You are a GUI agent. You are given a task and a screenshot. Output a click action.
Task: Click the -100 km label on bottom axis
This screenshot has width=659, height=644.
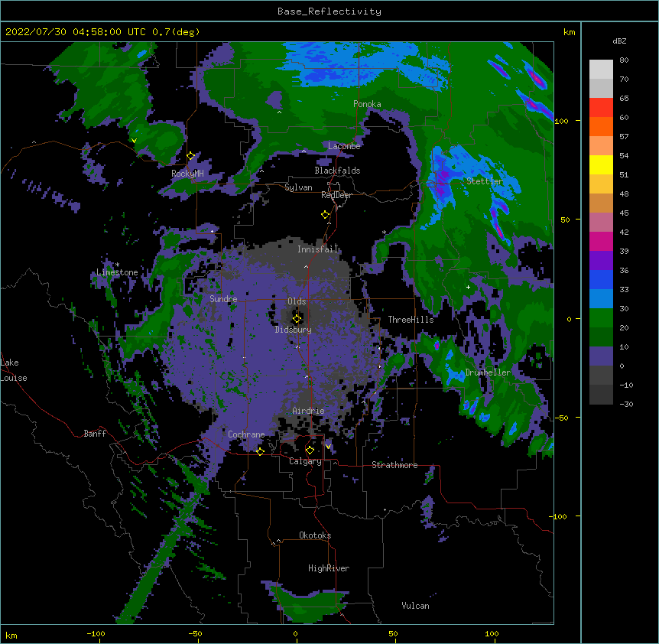(x=96, y=633)
